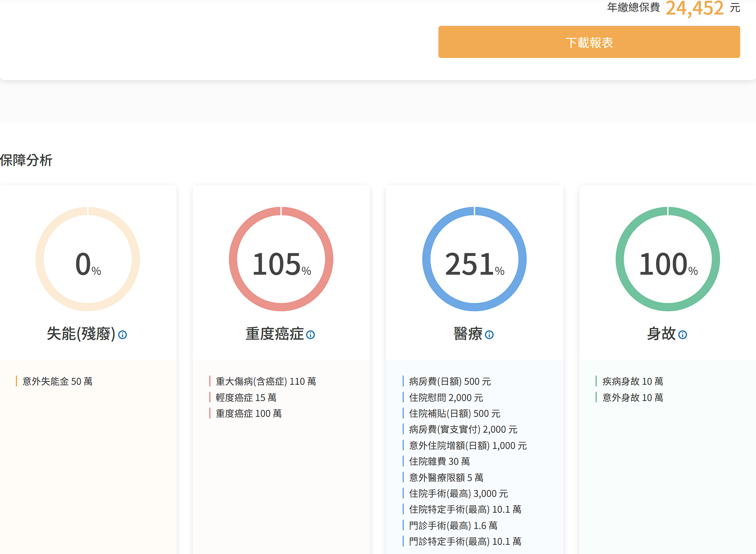Select the 門診手術(最高) 1.6 萬 item

pos(453,526)
